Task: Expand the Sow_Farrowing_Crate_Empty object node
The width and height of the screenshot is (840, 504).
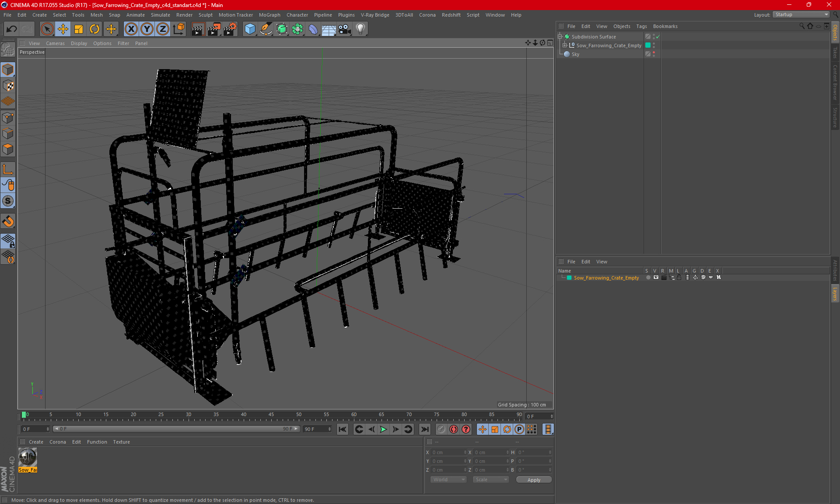Action: 565,45
